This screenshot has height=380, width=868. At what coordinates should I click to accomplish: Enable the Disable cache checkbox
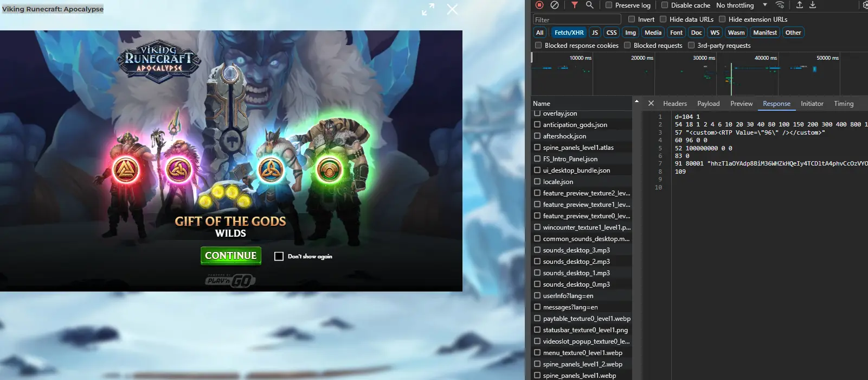click(x=665, y=5)
